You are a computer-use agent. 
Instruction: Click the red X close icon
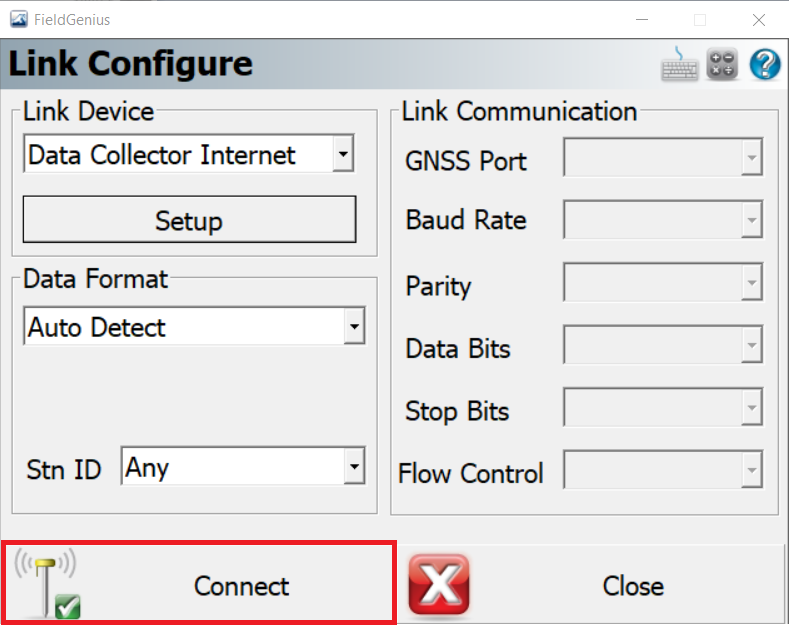click(439, 585)
